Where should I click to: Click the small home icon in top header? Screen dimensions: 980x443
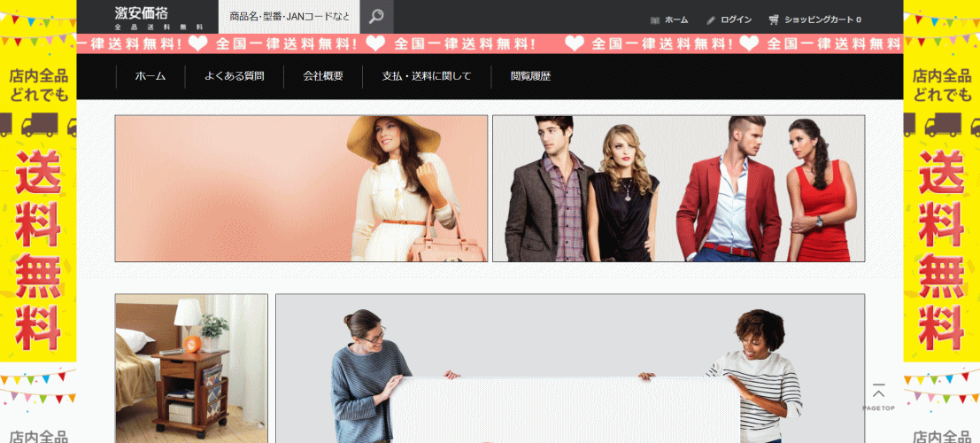coord(655,19)
